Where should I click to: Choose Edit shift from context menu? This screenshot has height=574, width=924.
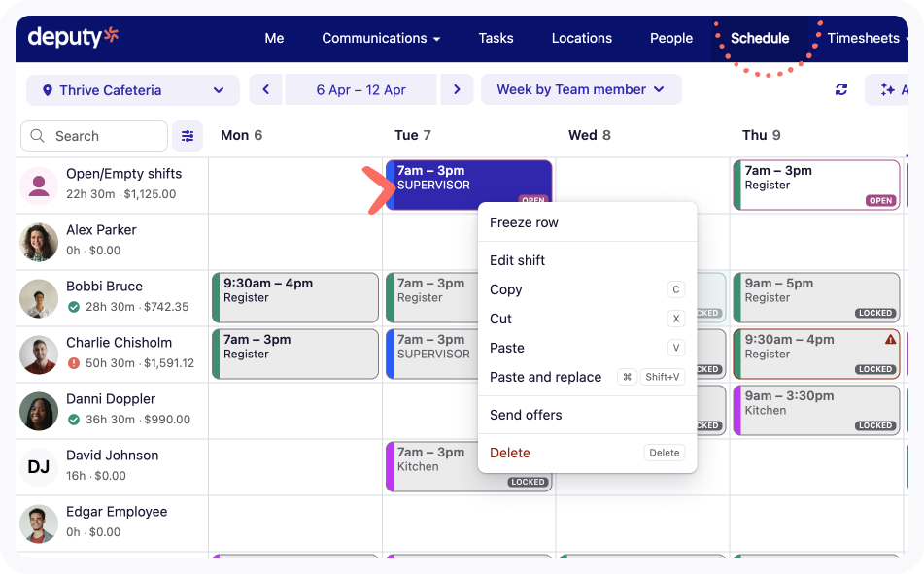tap(517, 260)
